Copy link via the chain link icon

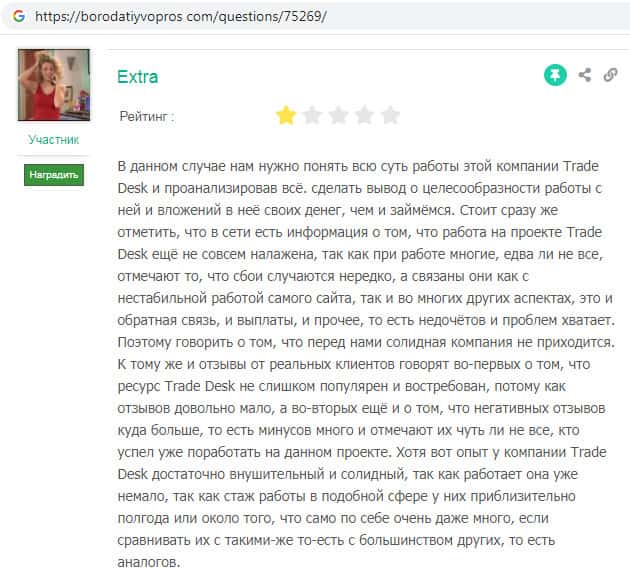point(610,75)
